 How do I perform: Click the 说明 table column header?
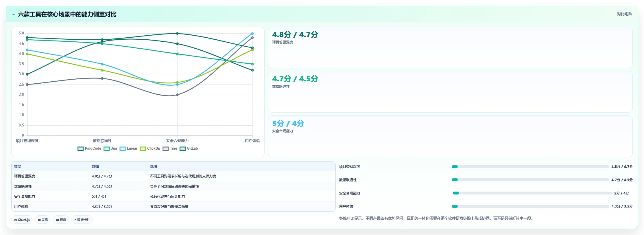(154, 166)
